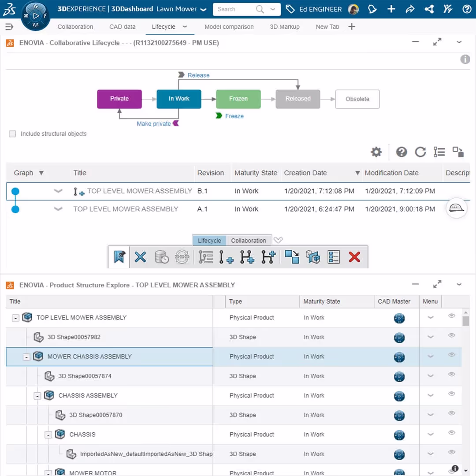476x476 pixels.
Task: Open Lifecycle widget information icon
Action: [x=465, y=59]
